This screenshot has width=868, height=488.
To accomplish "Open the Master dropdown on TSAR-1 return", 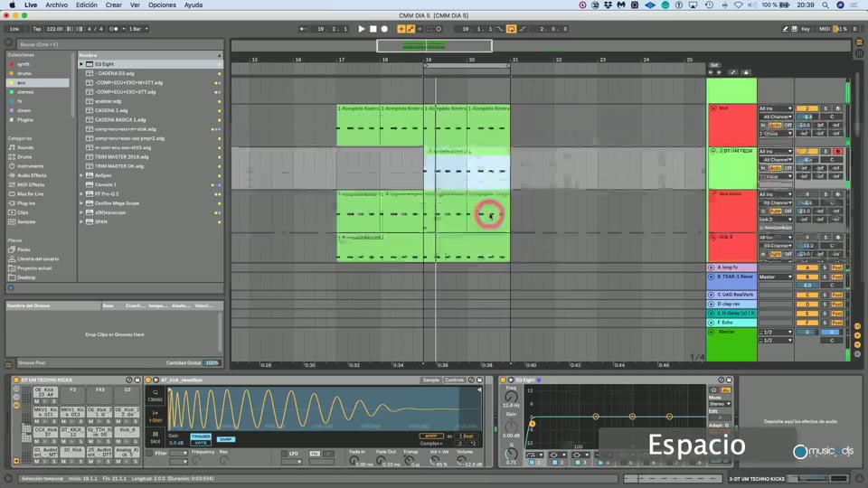I will tap(775, 277).
